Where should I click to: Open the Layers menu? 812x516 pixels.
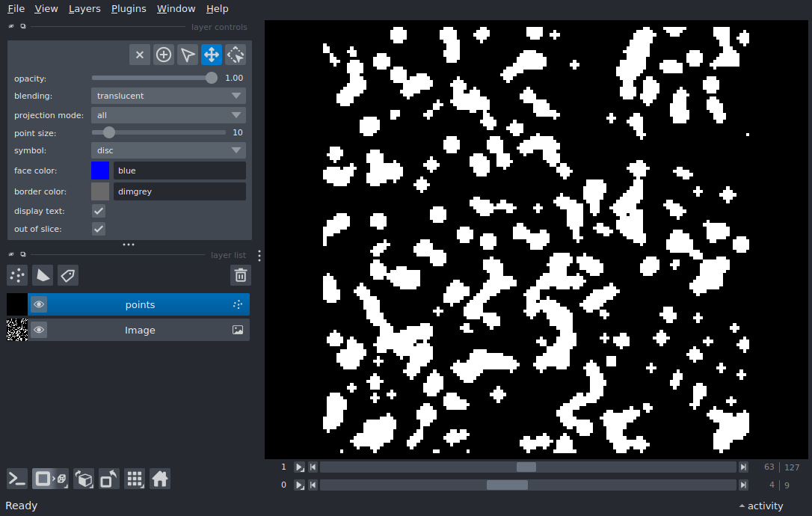pyautogui.click(x=84, y=9)
